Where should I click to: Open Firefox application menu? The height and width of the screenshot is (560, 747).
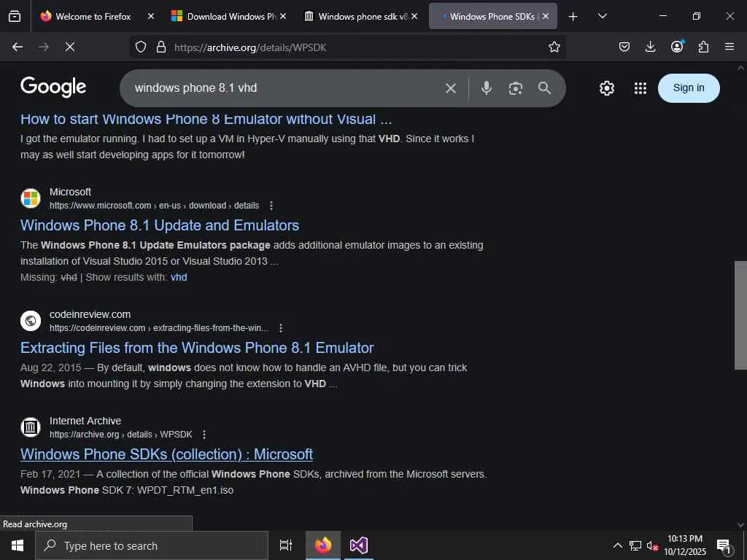point(729,47)
